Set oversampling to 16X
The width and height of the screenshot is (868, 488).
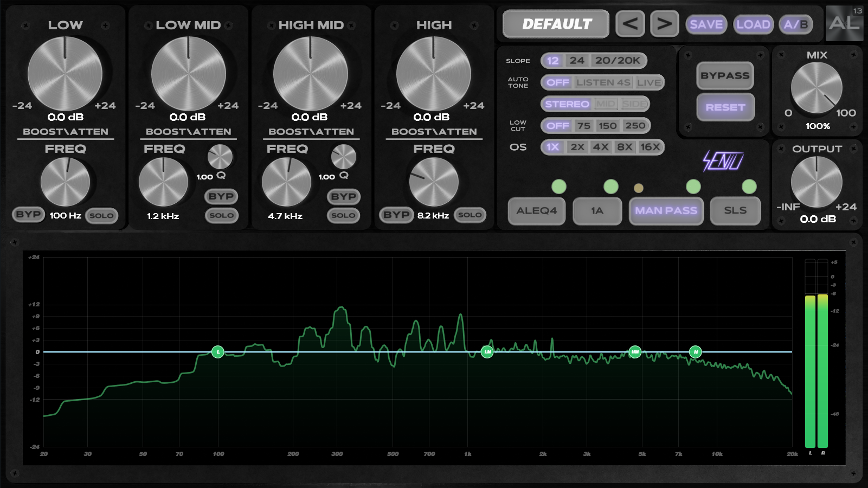pyautogui.click(x=650, y=147)
